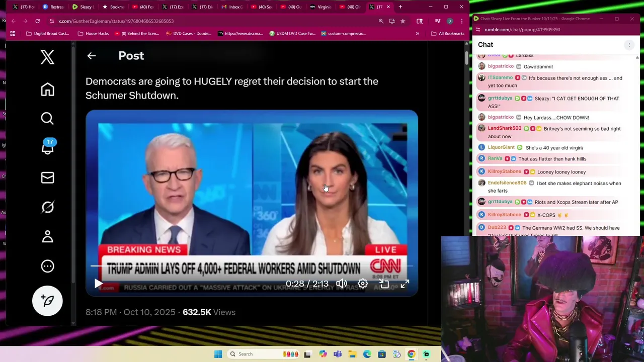This screenshot has height=362, width=644.
Task: Click the Endofsilence808 username in chat
Action: coord(507,183)
